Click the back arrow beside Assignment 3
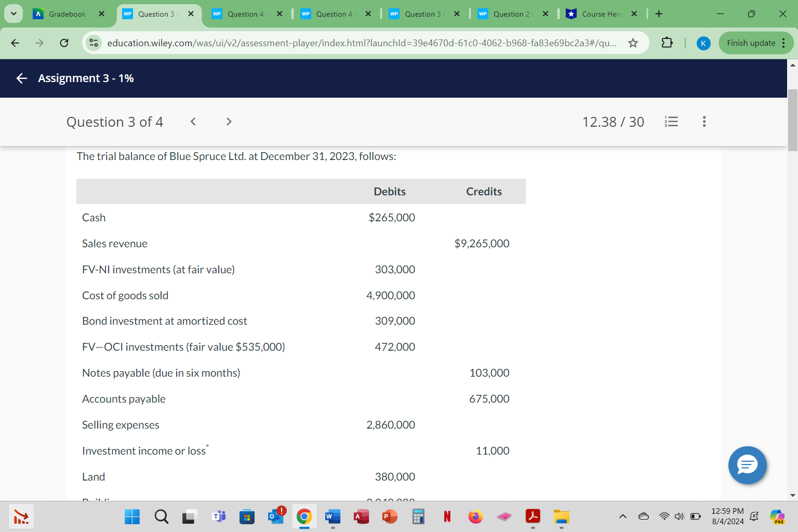 pyautogui.click(x=21, y=78)
